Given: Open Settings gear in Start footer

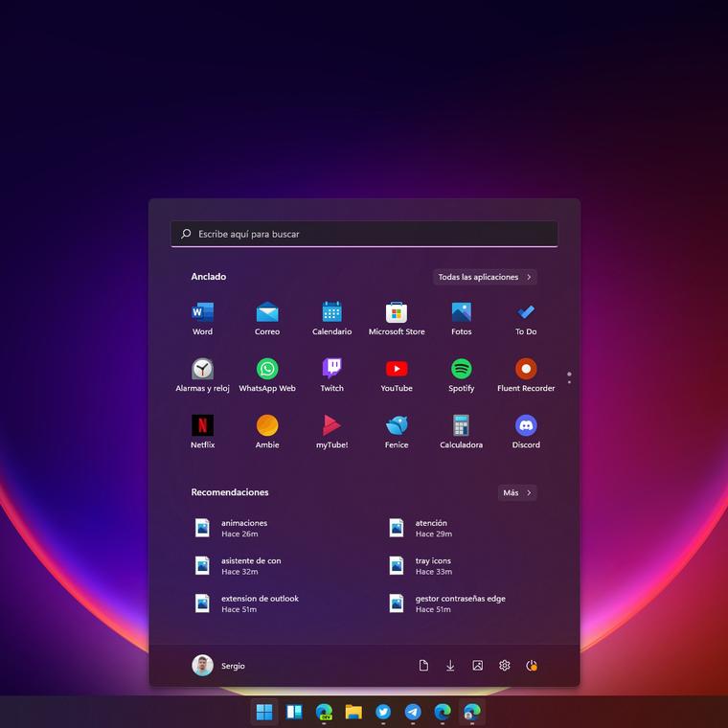Looking at the screenshot, I should pyautogui.click(x=505, y=666).
